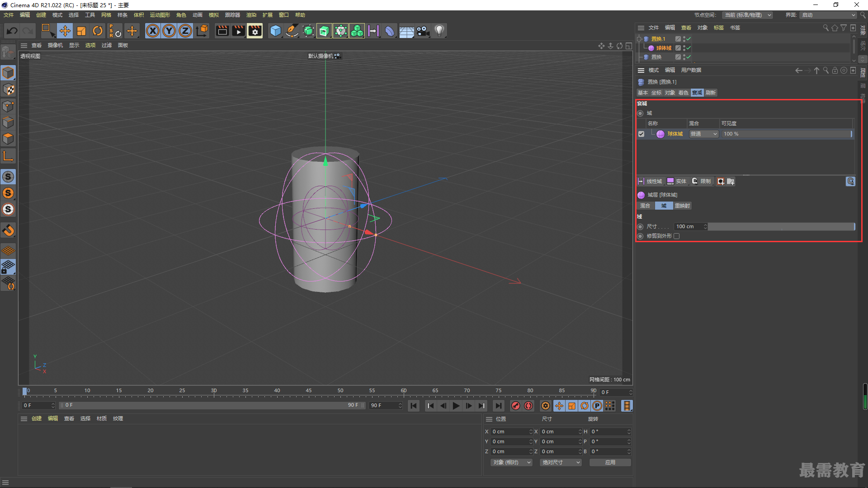Open the 渲染 menu
The height and width of the screenshot is (488, 868).
[x=251, y=15]
